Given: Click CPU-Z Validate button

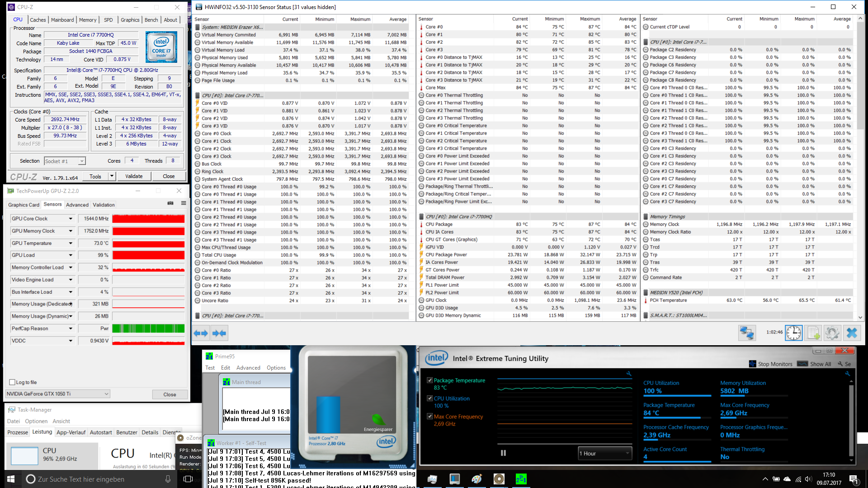Looking at the screenshot, I should [x=134, y=176].
